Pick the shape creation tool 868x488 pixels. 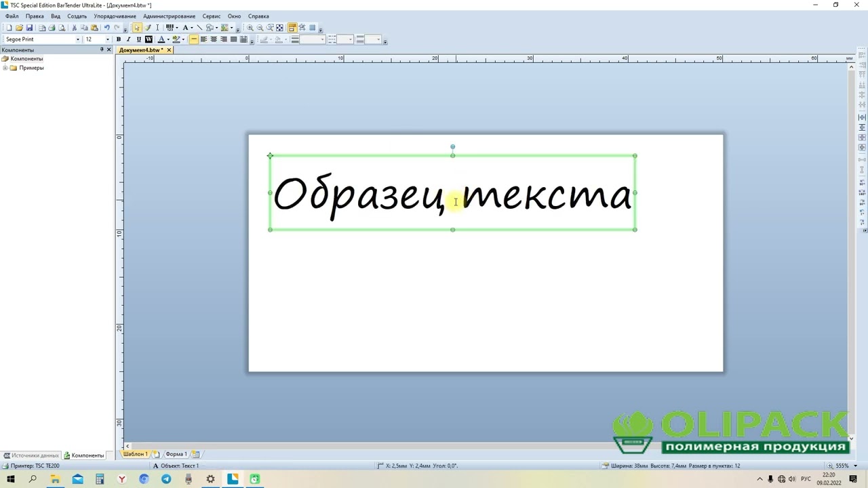(x=210, y=28)
